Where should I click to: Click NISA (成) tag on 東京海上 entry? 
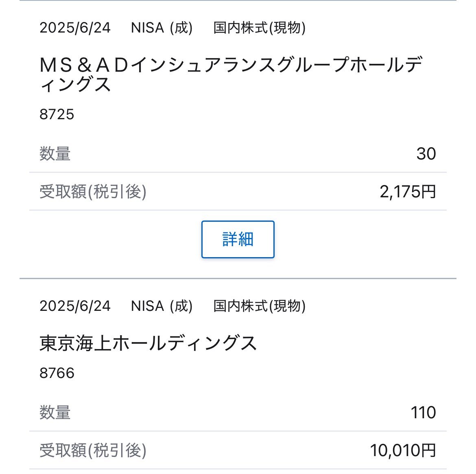click(162, 306)
